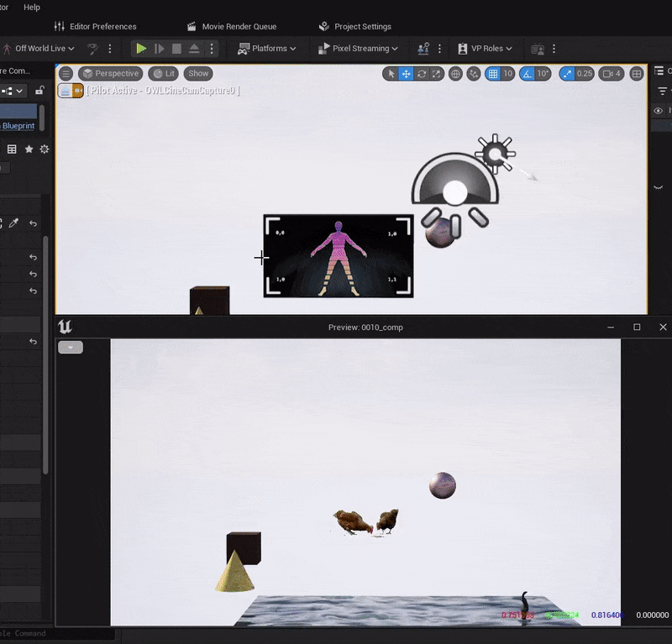Expand the Pixel Streaming dropdown
Image resolution: width=672 pixels, height=644 pixels.
click(x=358, y=49)
